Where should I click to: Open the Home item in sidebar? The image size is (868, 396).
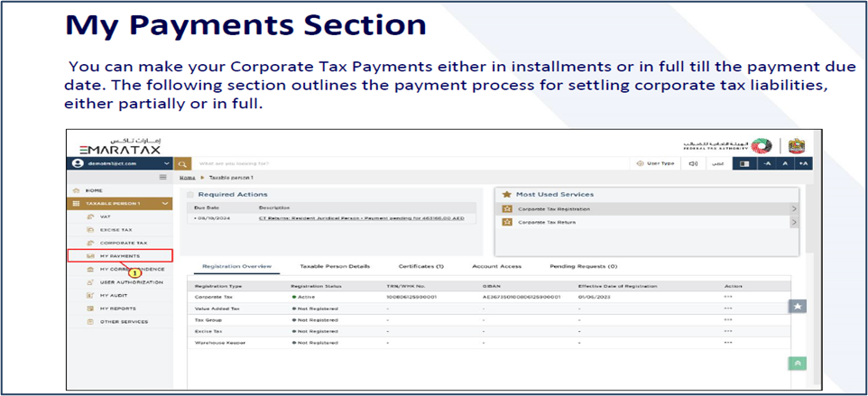pos(94,190)
